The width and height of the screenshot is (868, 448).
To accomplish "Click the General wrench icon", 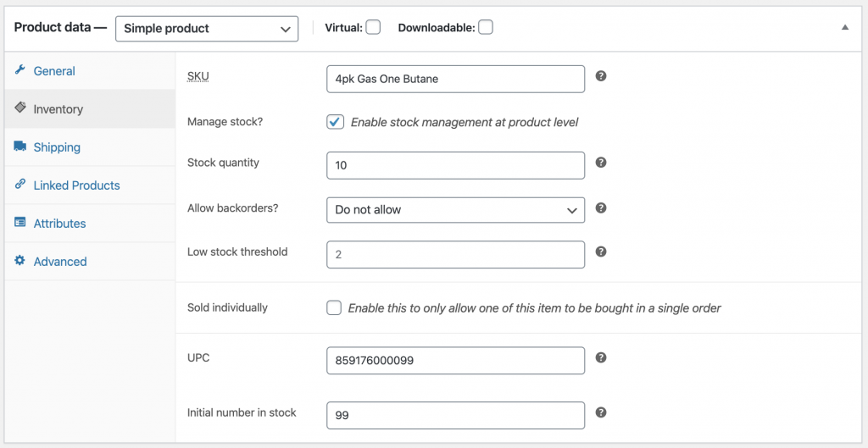I will (x=20, y=69).
